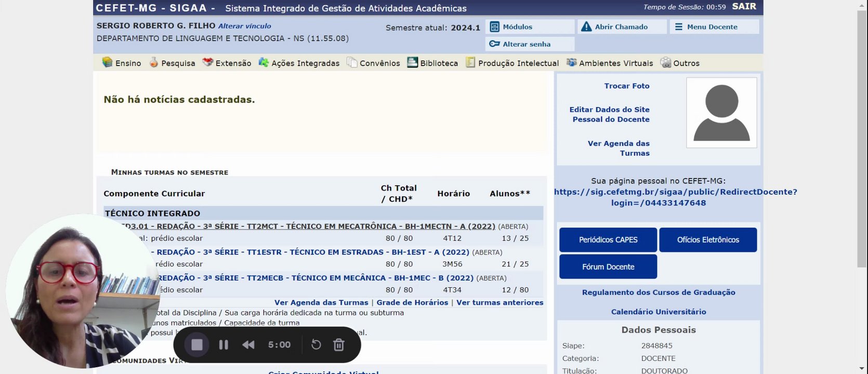Click the Convênios documents icon

352,62
